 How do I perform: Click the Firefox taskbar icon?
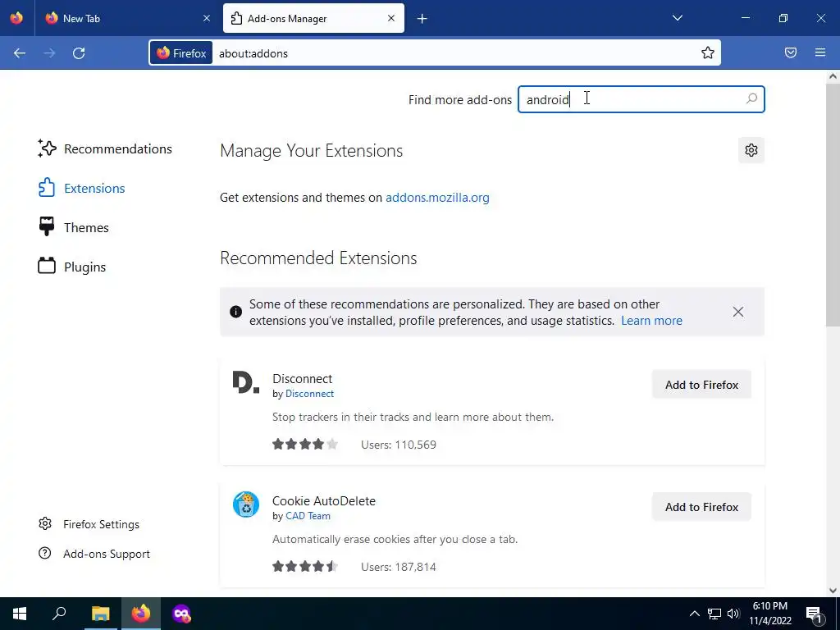(x=141, y=614)
